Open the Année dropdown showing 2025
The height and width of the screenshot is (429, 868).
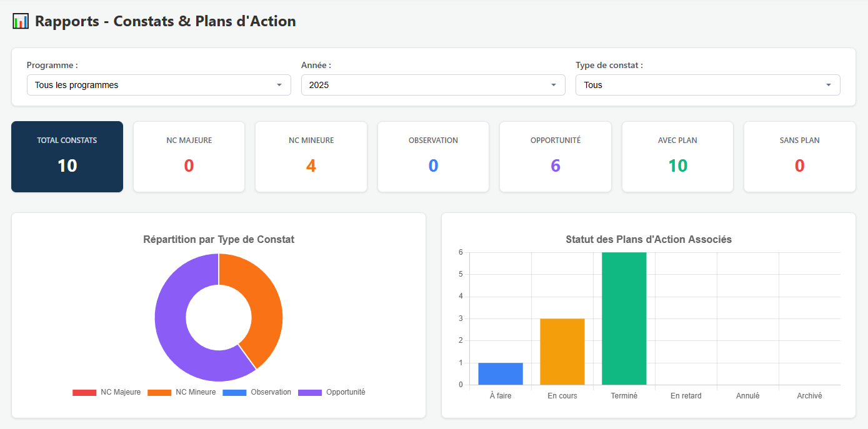(x=433, y=84)
